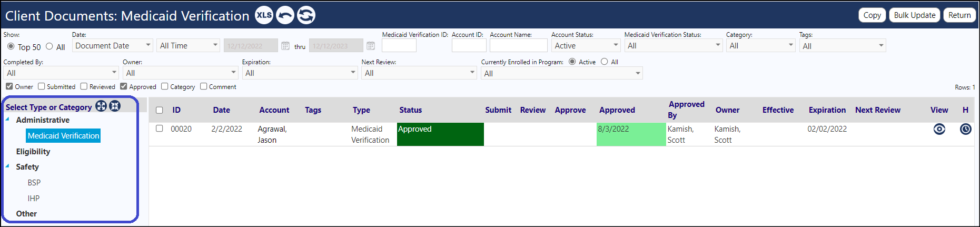Viewport: 980px width, 227px height.
Task: Open the Account Status dropdown
Action: (x=586, y=46)
